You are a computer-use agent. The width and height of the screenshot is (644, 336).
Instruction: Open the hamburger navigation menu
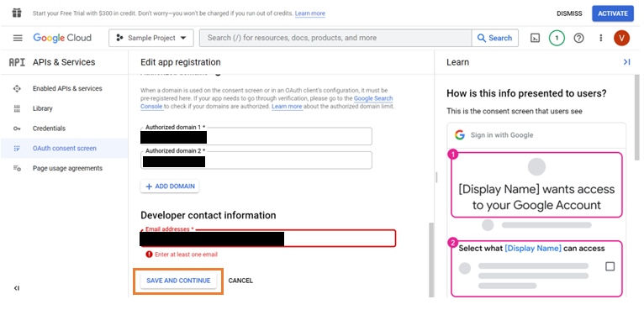tap(18, 38)
